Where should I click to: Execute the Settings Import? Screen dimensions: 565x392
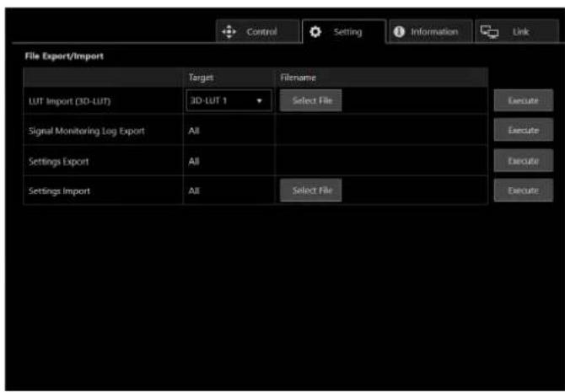[523, 191]
